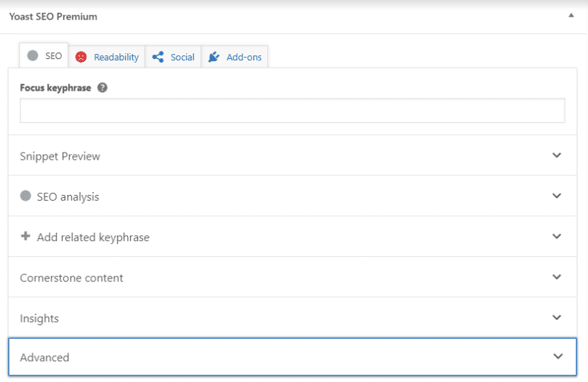Image resolution: width=588 pixels, height=382 pixels.
Task: Expand Advanced section chevron
Action: point(559,357)
